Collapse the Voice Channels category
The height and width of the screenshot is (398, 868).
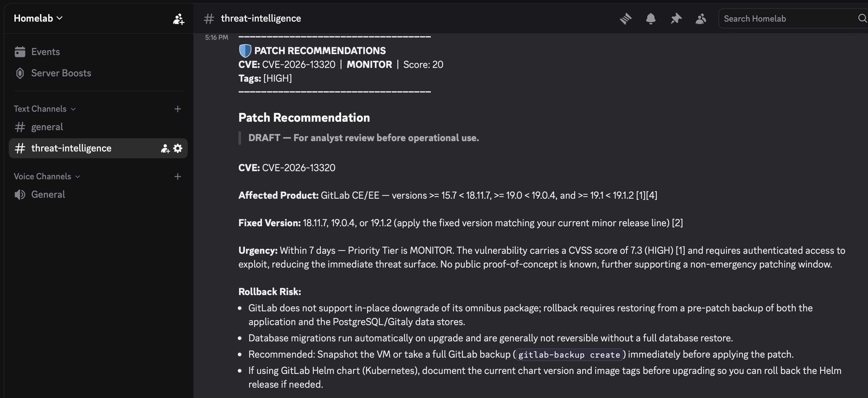(47, 176)
